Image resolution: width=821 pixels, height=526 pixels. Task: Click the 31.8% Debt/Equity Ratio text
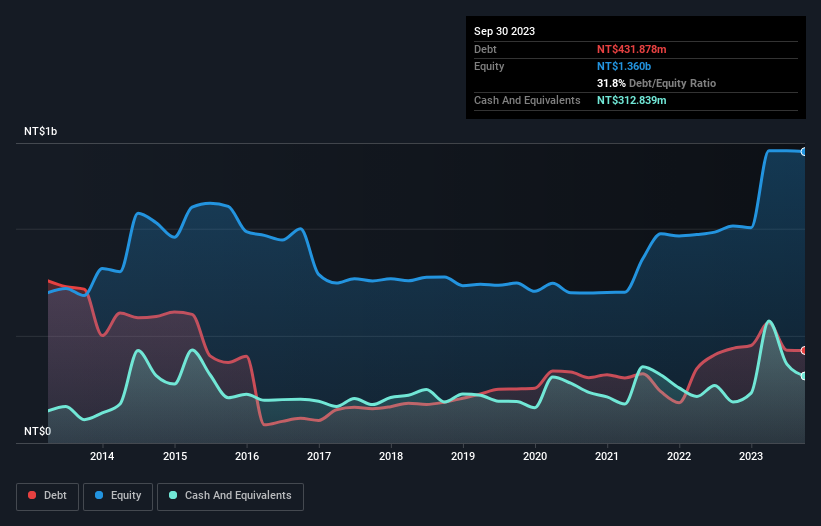(657, 83)
